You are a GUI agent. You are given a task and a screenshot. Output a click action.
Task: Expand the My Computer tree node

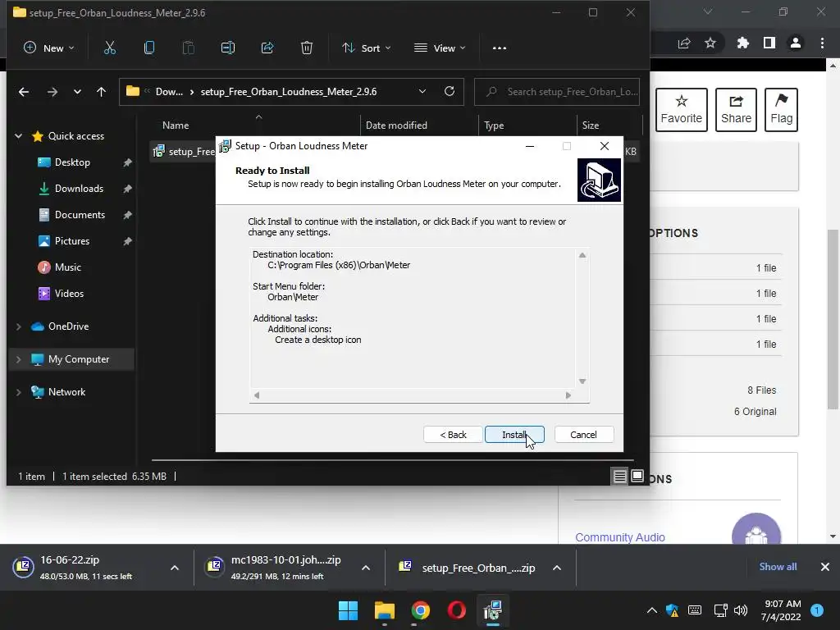18,359
